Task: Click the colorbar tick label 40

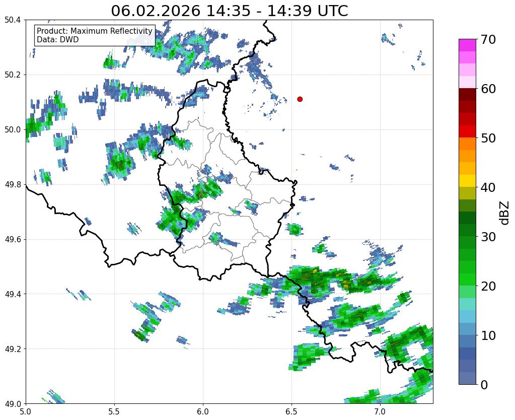Action: pos(488,187)
